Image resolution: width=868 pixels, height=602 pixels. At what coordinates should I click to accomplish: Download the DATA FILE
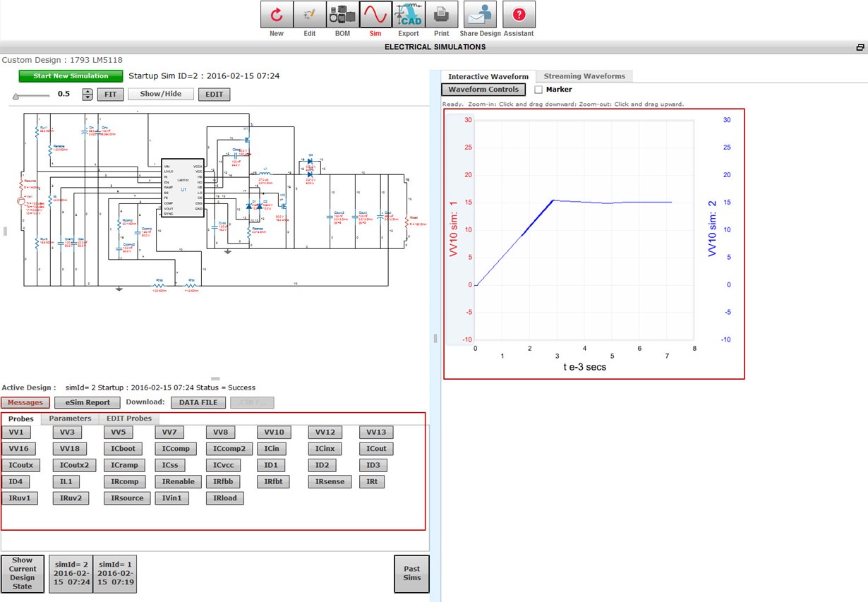(198, 402)
